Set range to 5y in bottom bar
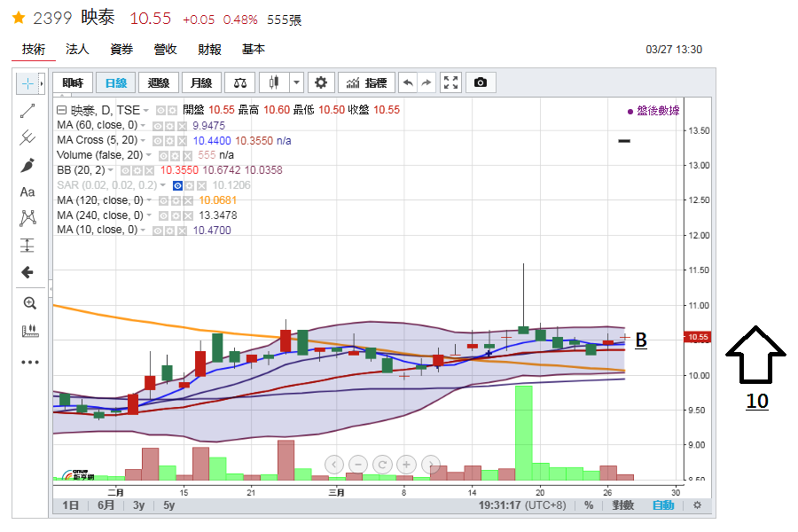This screenshot has height=532, width=798. click(x=169, y=505)
